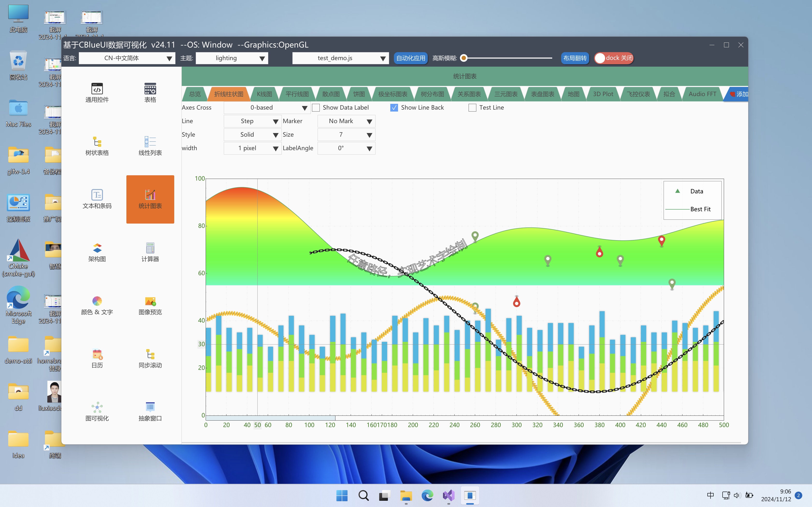Enable the Show Data Label checkbox
The height and width of the screenshot is (507, 812).
[x=316, y=108]
